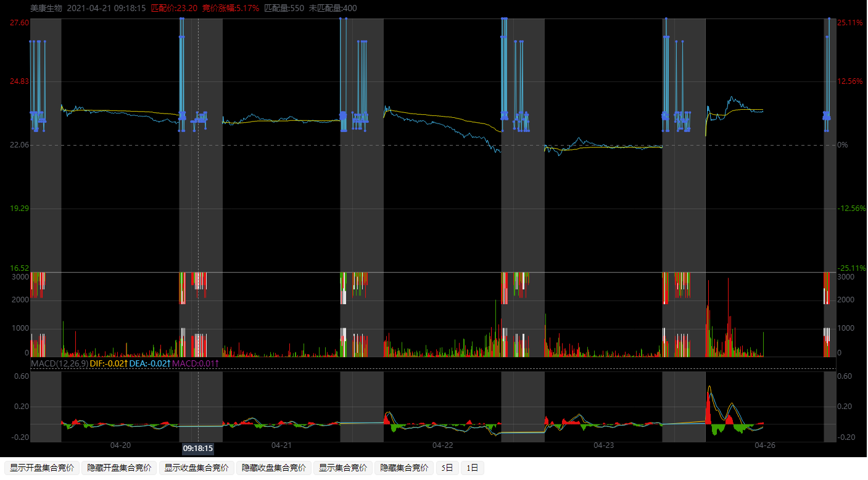
Task: Click the 19.29 price axis label
Action: pos(19,209)
